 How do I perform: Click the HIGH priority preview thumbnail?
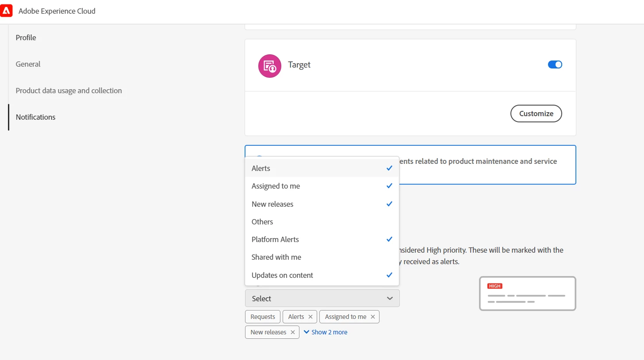(x=528, y=293)
